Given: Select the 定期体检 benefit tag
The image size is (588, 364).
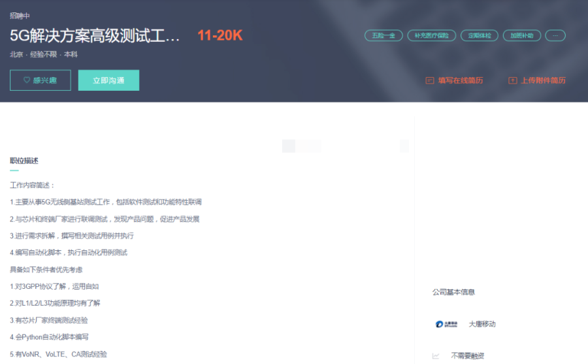Looking at the screenshot, I should point(480,36).
